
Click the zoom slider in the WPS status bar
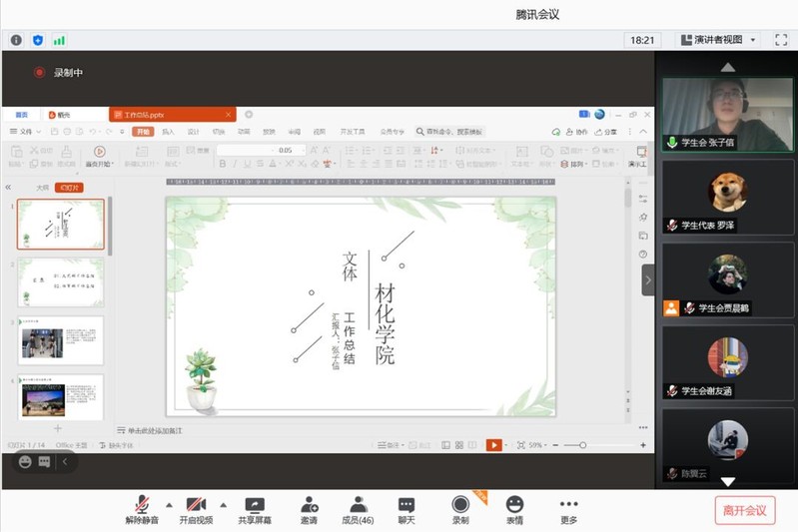(x=583, y=445)
